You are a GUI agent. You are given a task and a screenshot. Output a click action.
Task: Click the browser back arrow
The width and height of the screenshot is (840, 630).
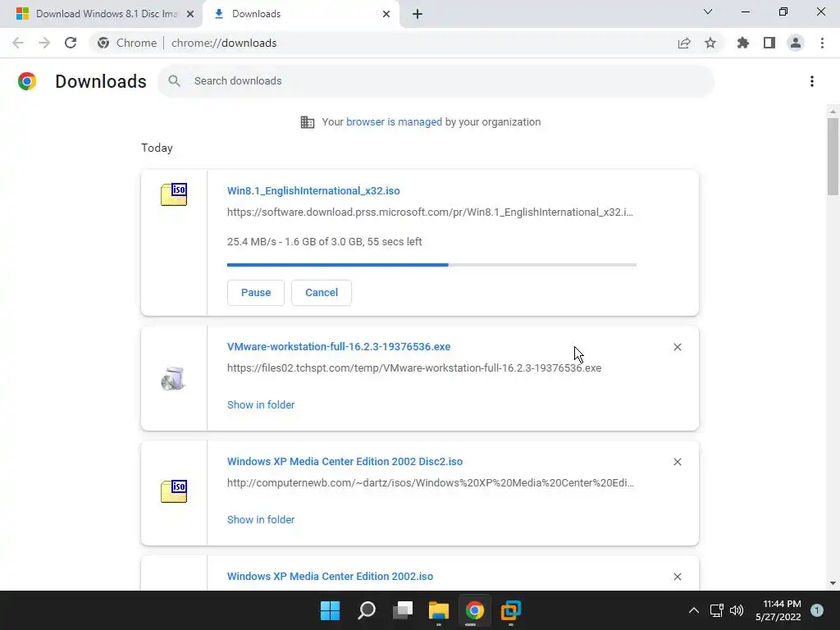point(18,43)
